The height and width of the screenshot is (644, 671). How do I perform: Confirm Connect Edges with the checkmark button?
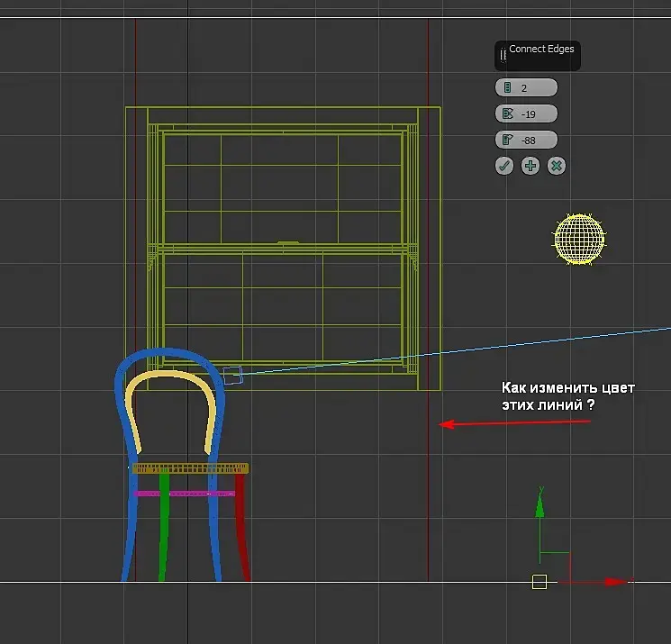point(504,166)
